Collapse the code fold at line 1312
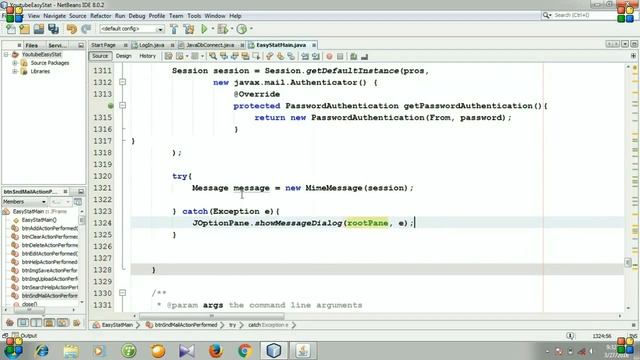The image size is (640, 360). click(x=122, y=82)
